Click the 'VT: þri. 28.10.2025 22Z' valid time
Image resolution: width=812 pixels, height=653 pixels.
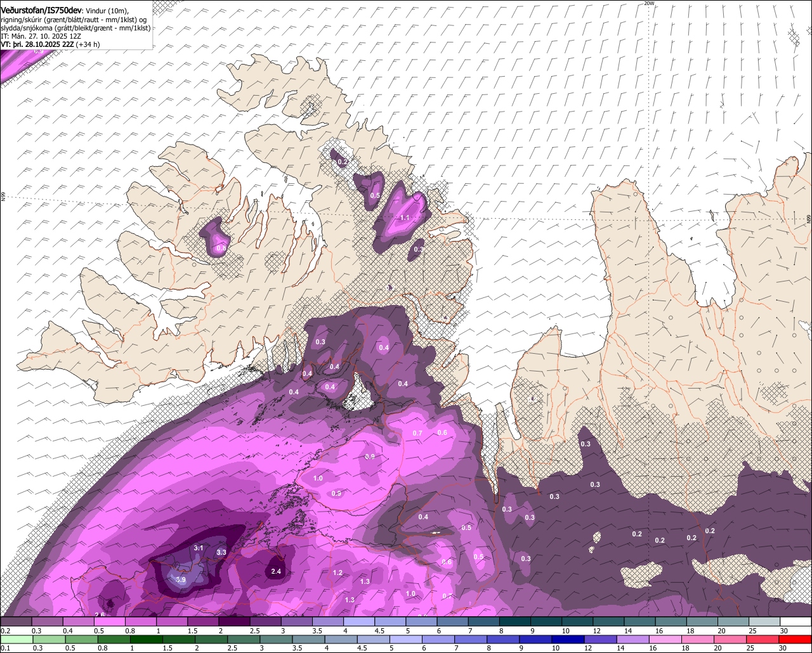(37, 44)
